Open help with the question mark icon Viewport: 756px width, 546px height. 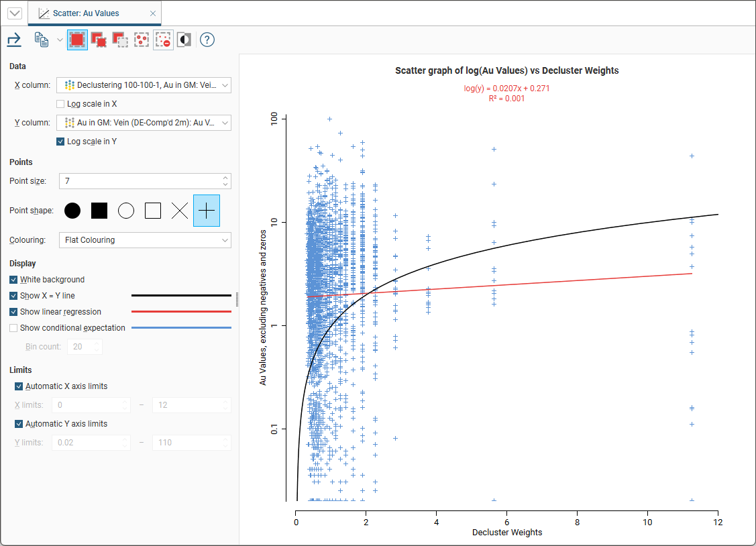click(207, 40)
